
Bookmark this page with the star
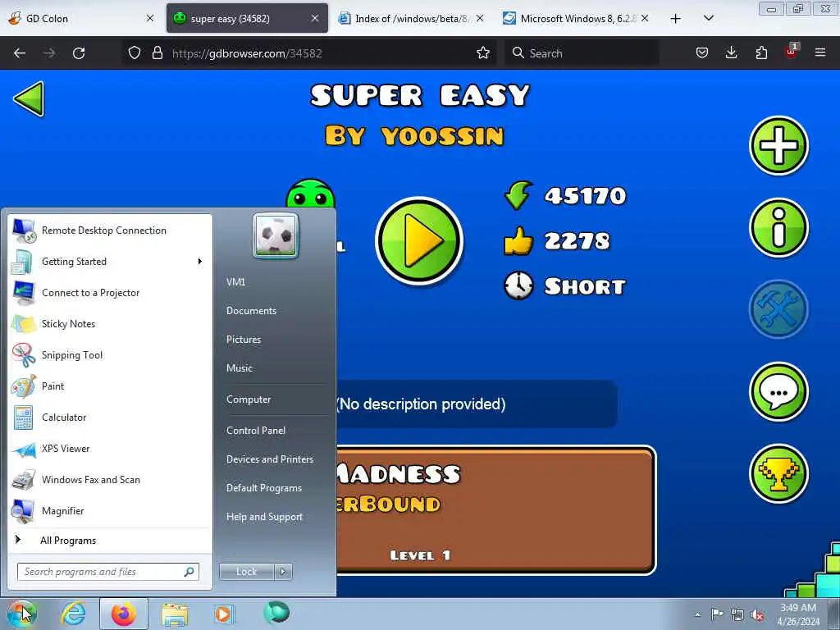[483, 53]
